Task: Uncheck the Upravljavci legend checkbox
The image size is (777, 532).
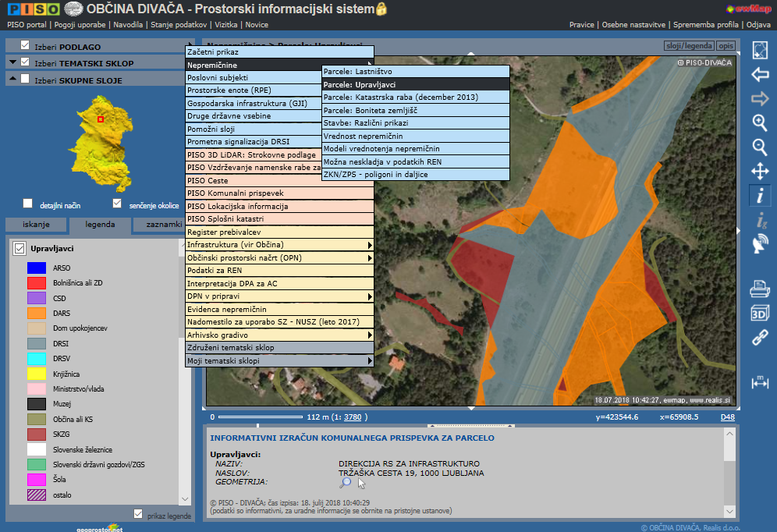Action: pyautogui.click(x=20, y=249)
